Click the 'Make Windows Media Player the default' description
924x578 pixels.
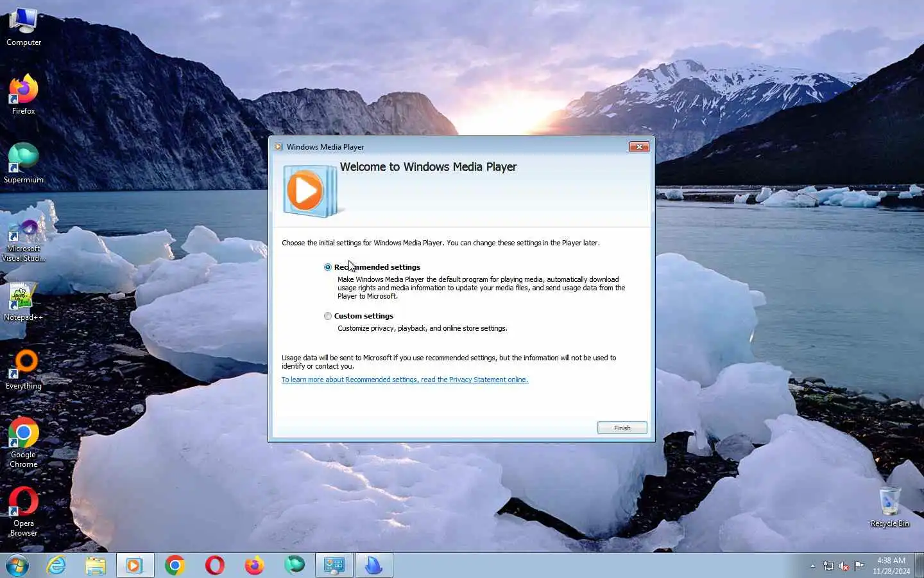481,288
